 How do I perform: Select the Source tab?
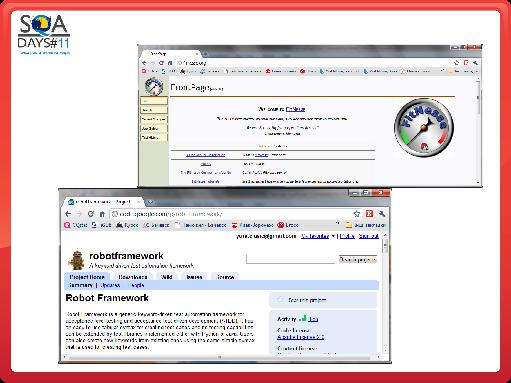(x=225, y=277)
